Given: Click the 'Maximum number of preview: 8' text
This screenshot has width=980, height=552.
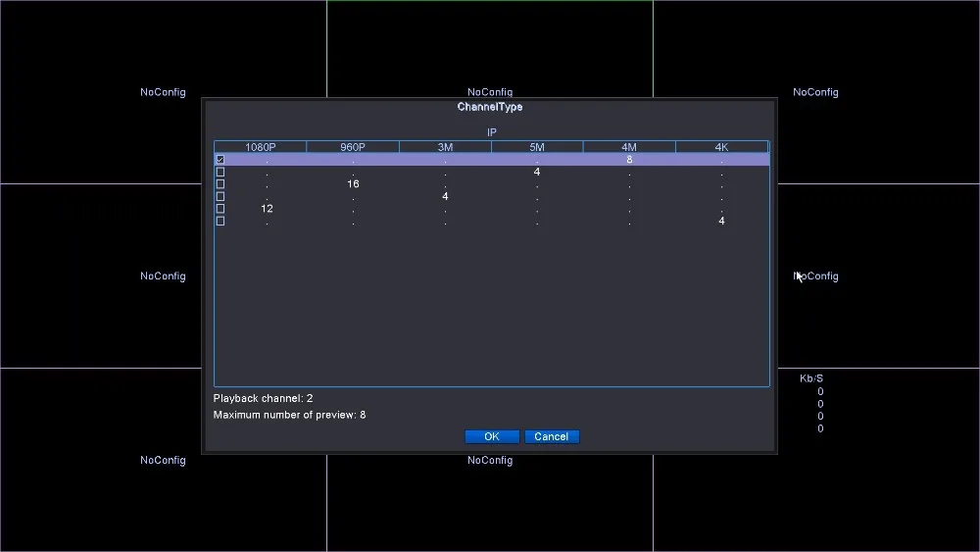Looking at the screenshot, I should point(289,415).
